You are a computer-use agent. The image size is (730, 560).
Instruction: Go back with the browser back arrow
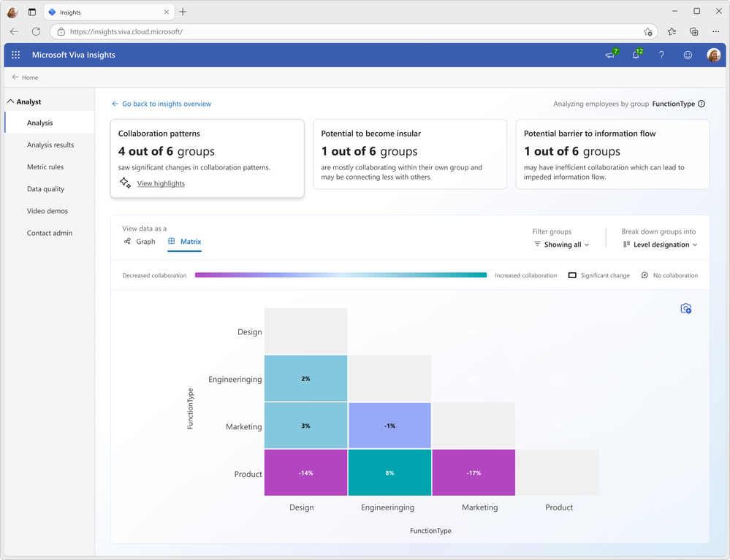14,31
